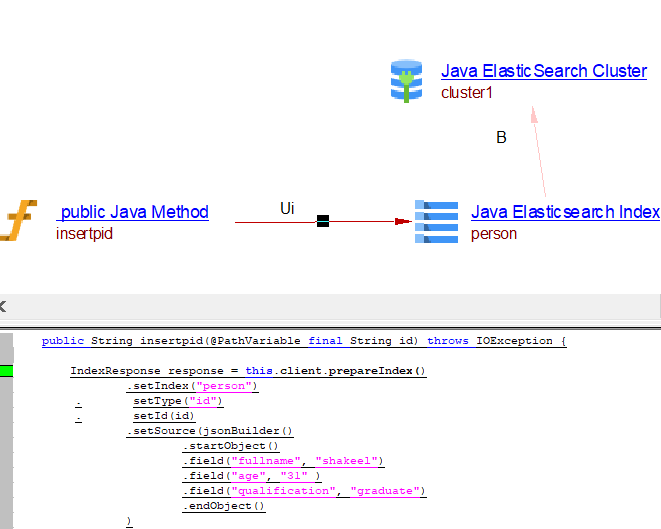Select the Ui link label

(287, 208)
